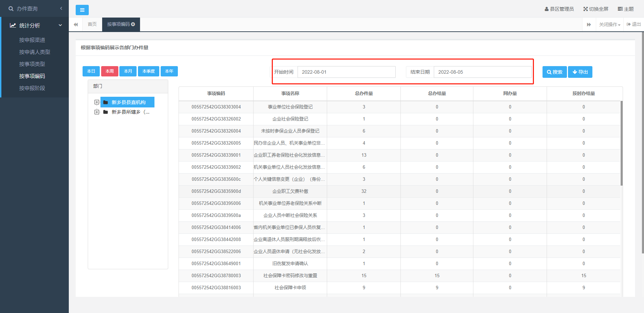Expand the 新乡县所辖乡 tree node

tap(97, 112)
